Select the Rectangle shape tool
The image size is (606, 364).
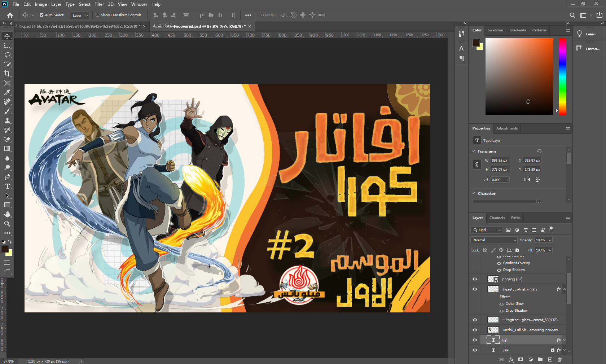(7, 205)
